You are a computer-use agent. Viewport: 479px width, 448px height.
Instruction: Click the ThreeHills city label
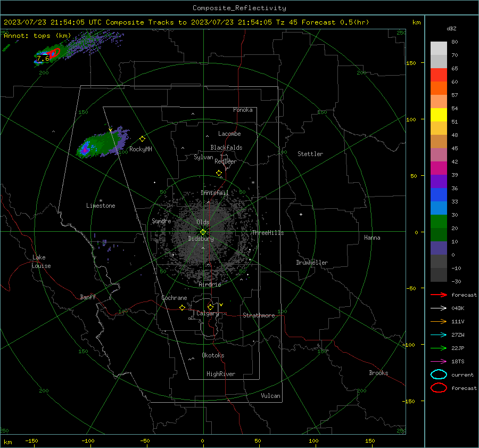tap(268, 233)
